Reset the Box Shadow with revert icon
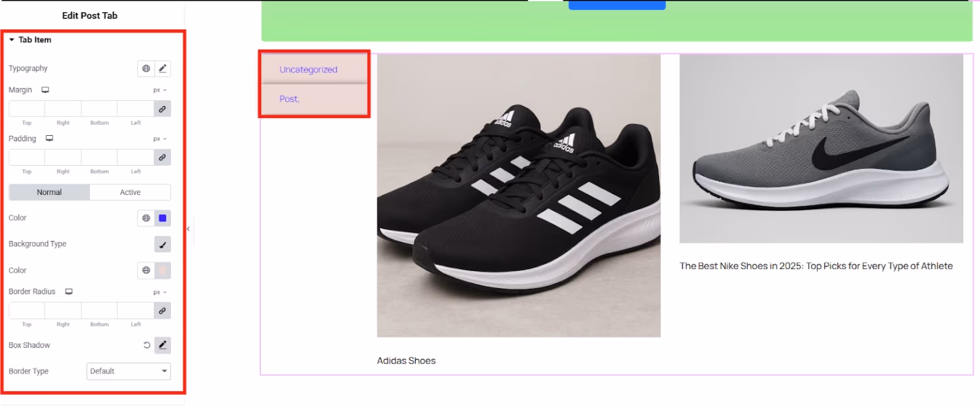The width and height of the screenshot is (980, 406). [145, 345]
